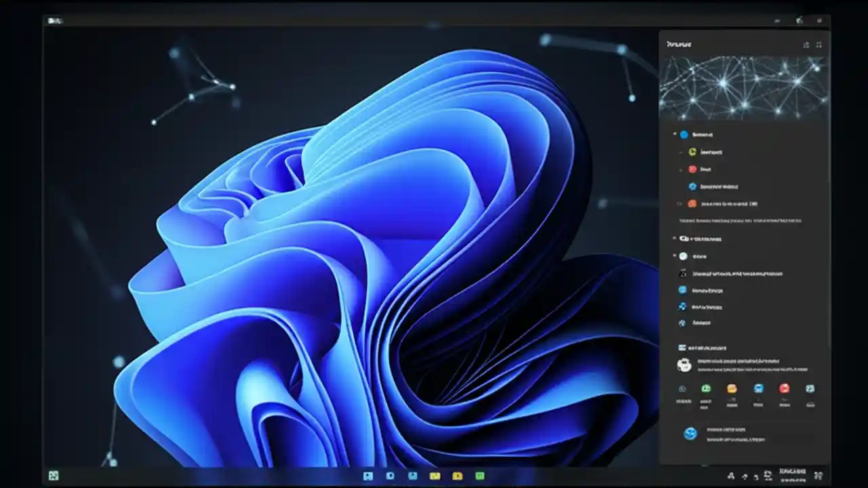The image size is (868, 488).
Task: Expand the first tree item in the sidebar
Action: click(673, 133)
